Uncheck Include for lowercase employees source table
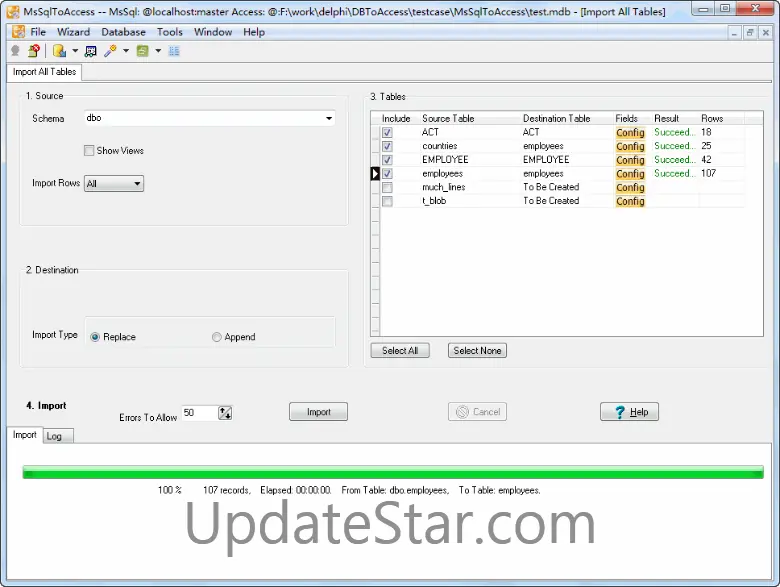This screenshot has width=780, height=587. [387, 174]
